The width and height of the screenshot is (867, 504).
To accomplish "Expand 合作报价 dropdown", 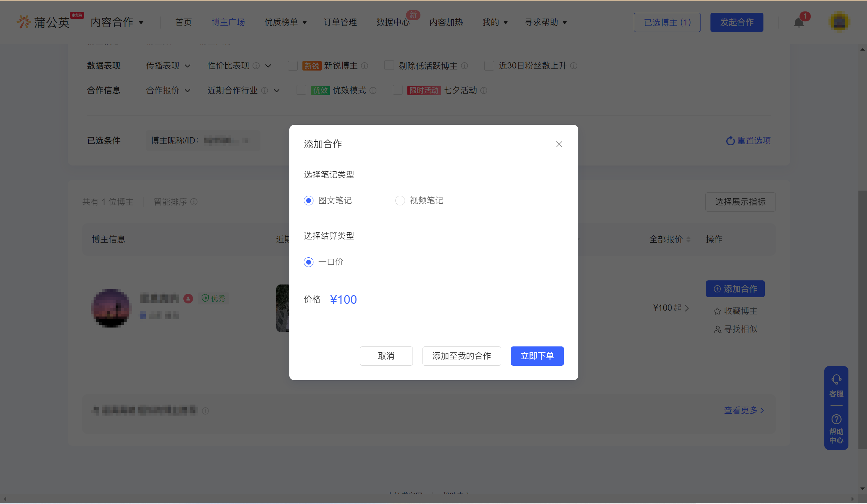I will [x=168, y=90].
